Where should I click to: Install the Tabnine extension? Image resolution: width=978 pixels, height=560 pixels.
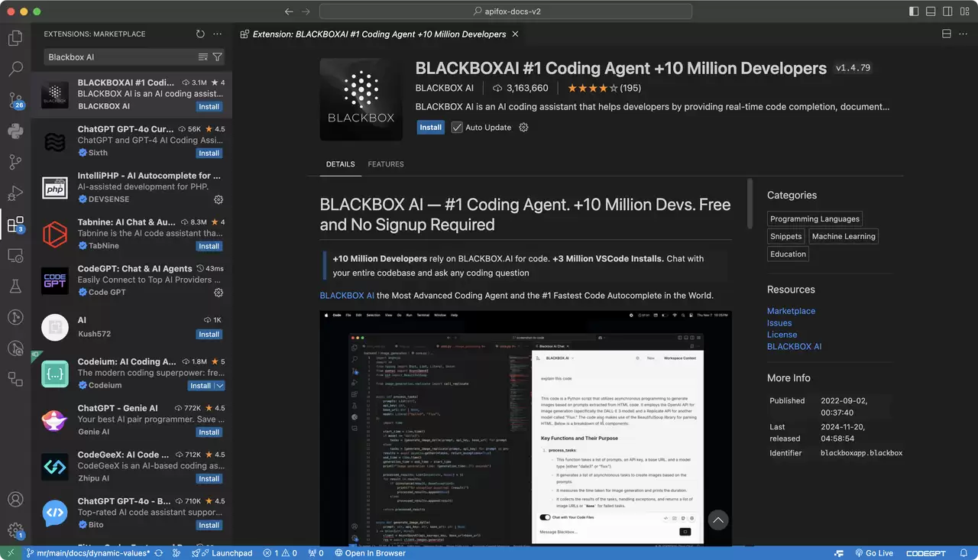(x=209, y=247)
